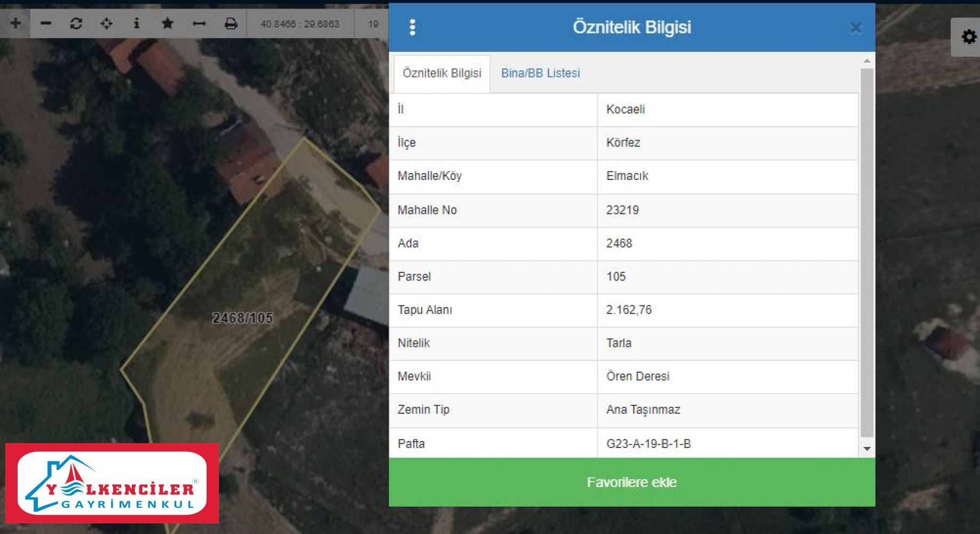Select the distance measure arrow tool
Viewport: 980px width, 534px height.
coord(199,23)
